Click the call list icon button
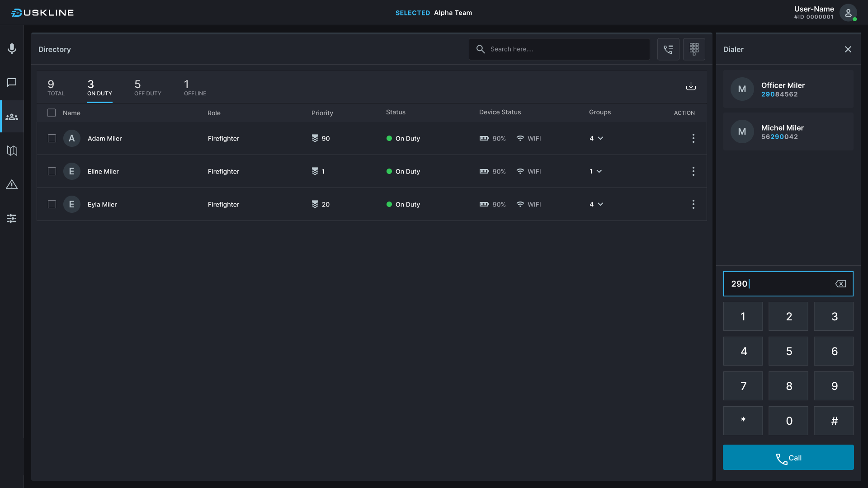868x488 pixels. point(668,49)
